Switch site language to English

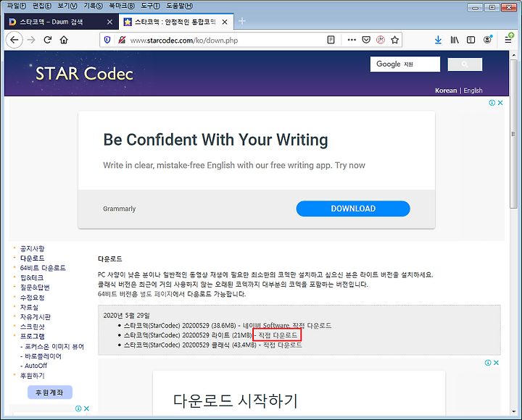pyautogui.click(x=473, y=91)
